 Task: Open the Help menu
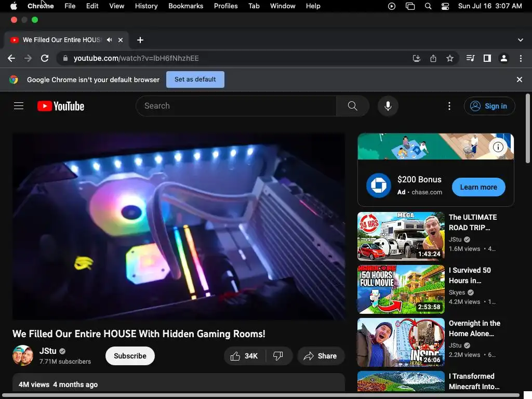click(x=313, y=6)
